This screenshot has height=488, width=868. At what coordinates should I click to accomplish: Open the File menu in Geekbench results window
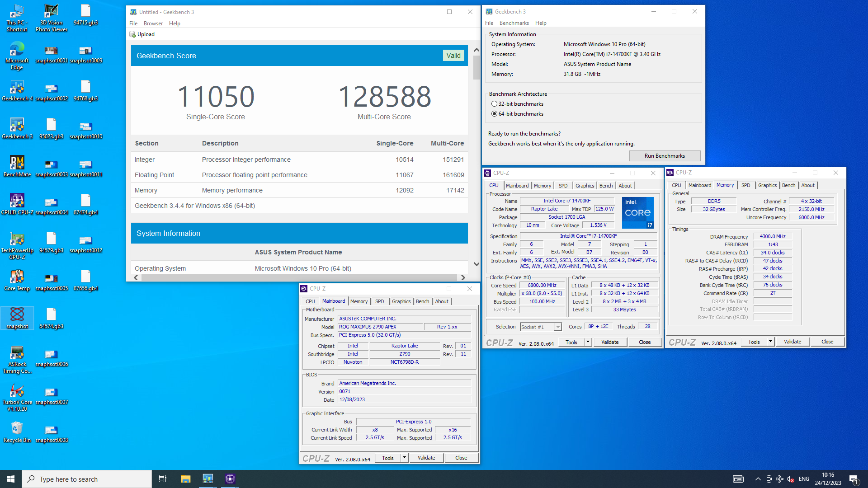(x=133, y=23)
